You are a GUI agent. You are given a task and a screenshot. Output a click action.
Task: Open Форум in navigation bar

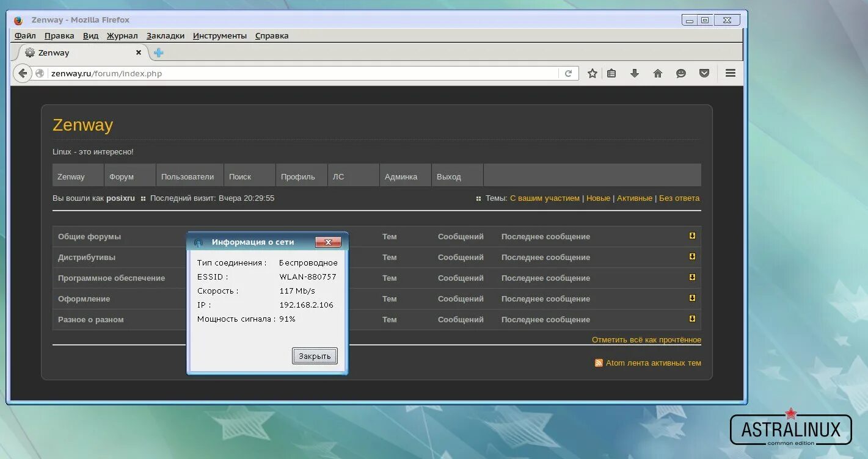tap(130, 175)
